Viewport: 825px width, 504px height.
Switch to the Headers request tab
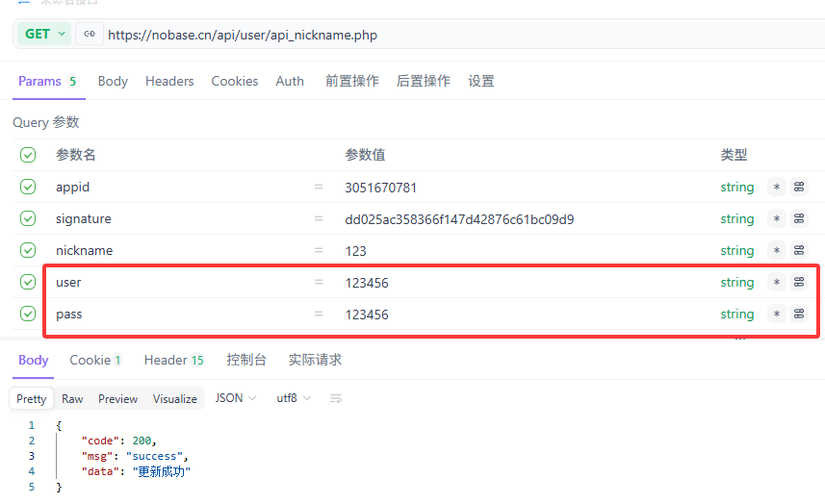(x=169, y=81)
